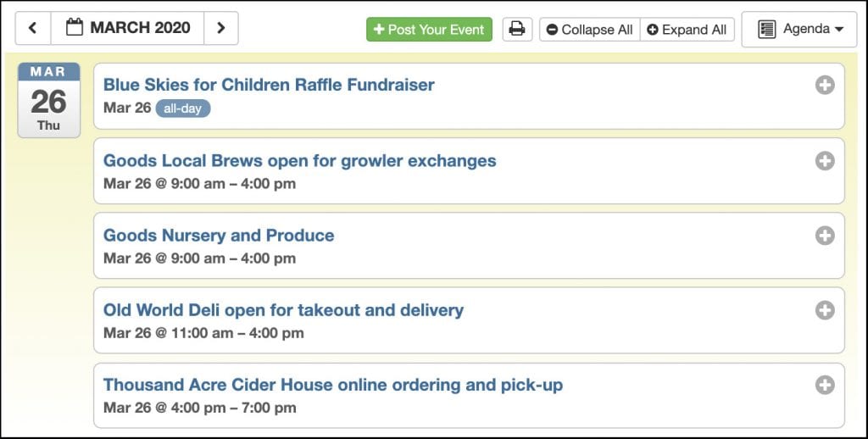Expand Goods Local Brews event plus icon

point(825,160)
